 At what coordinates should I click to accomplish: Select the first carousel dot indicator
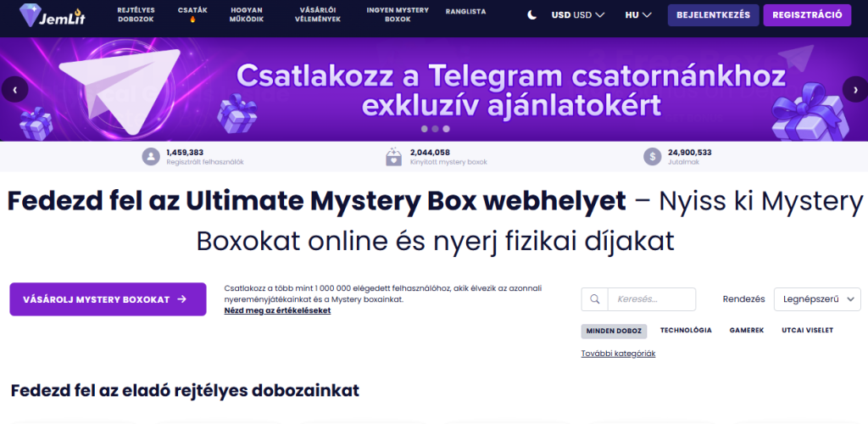click(x=424, y=130)
